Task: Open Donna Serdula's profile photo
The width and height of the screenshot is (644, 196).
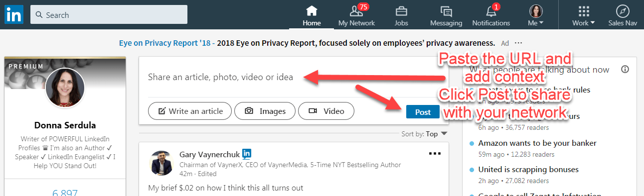Action: coord(65,88)
